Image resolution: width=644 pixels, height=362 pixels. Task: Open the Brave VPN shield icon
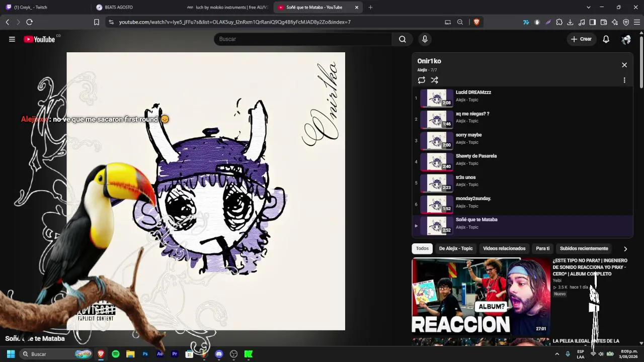pos(626,22)
